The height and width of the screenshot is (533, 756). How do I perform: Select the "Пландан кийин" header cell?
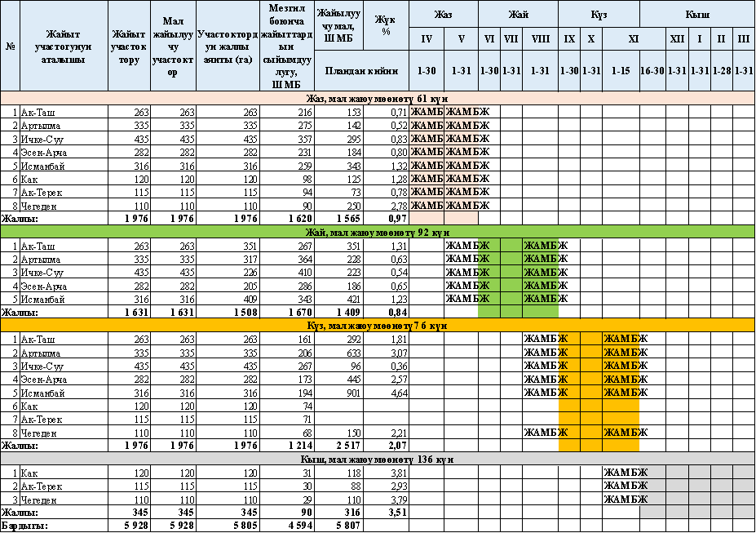[361, 70]
